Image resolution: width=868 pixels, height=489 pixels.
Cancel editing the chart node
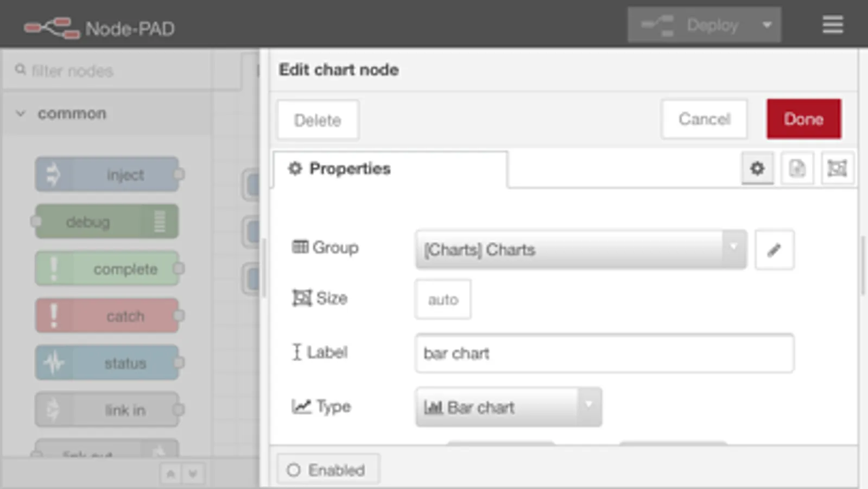(x=704, y=119)
